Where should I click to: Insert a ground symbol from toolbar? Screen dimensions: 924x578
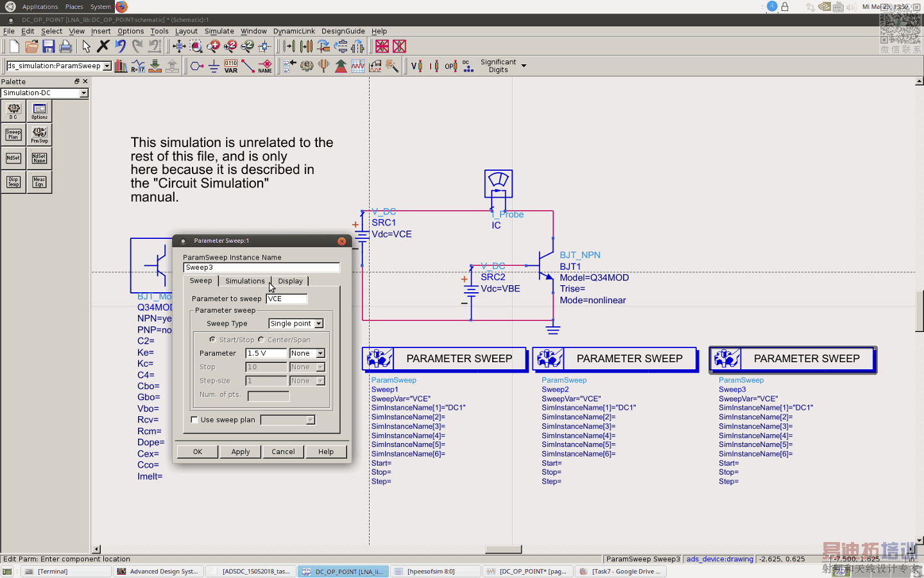tap(214, 66)
